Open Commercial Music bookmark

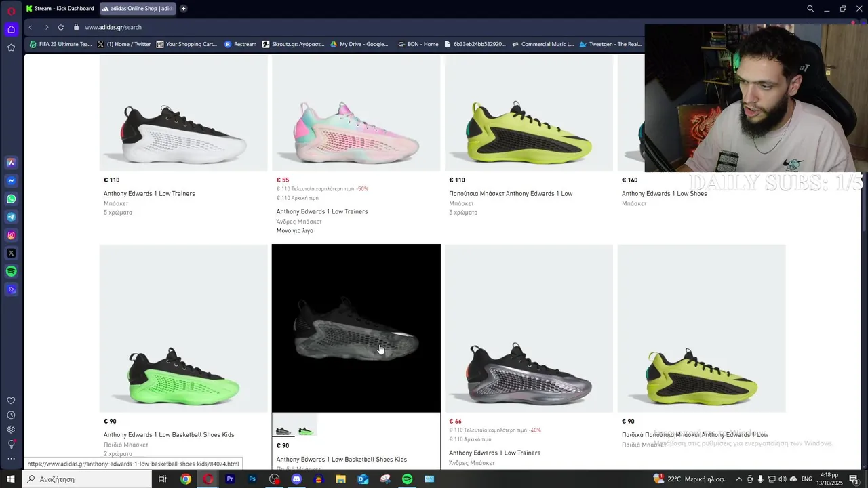tap(542, 44)
